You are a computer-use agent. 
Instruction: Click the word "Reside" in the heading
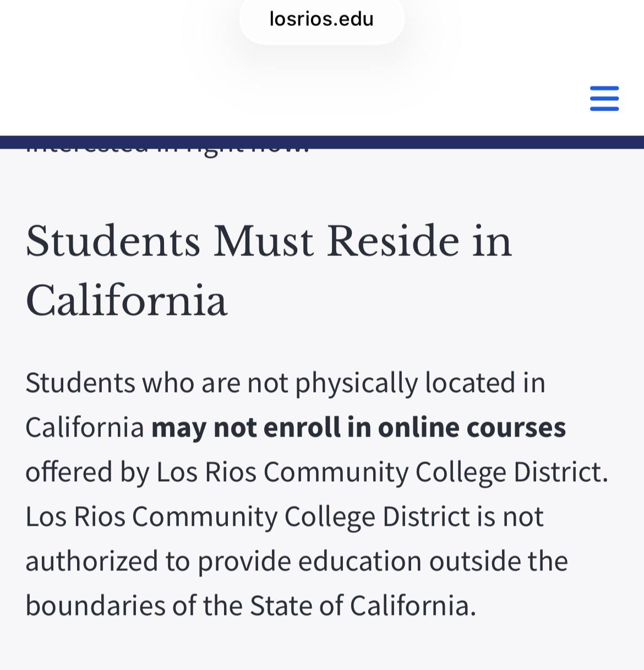pos(392,241)
